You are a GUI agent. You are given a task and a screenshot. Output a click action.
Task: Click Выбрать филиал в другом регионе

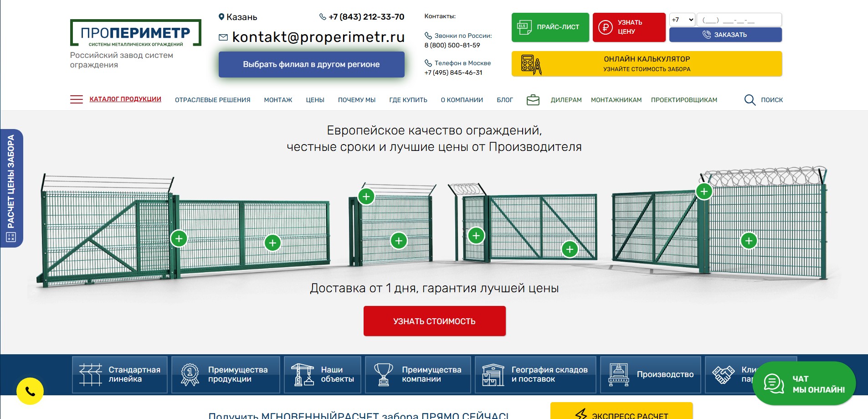pyautogui.click(x=311, y=64)
